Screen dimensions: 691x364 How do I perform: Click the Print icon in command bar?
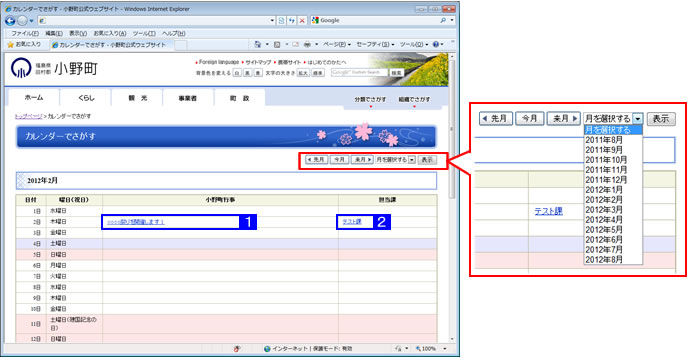point(307,45)
